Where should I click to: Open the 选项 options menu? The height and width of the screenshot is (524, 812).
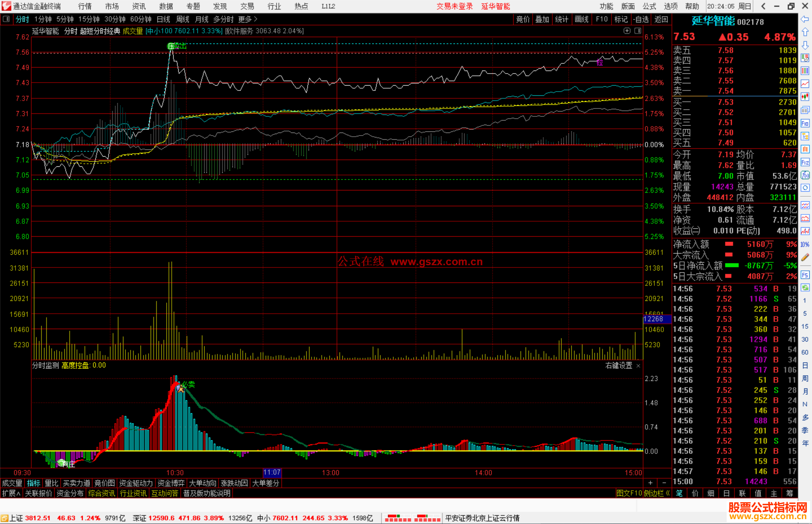pos(671,6)
